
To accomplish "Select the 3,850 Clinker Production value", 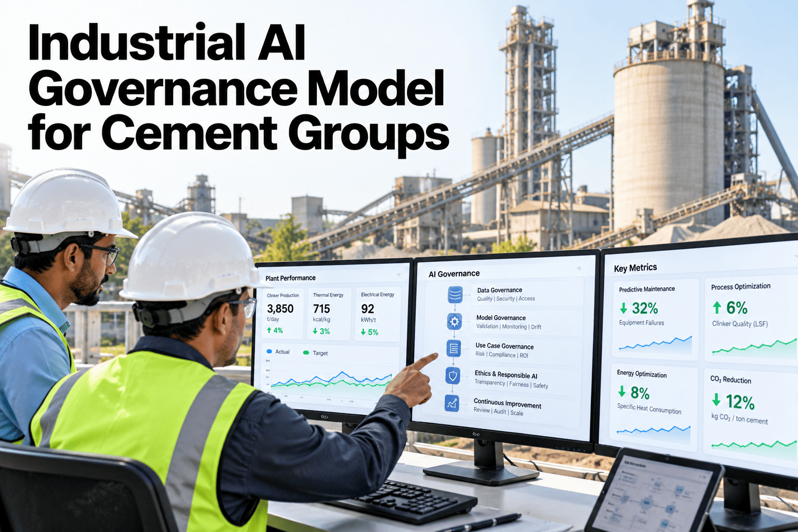I will (280, 309).
